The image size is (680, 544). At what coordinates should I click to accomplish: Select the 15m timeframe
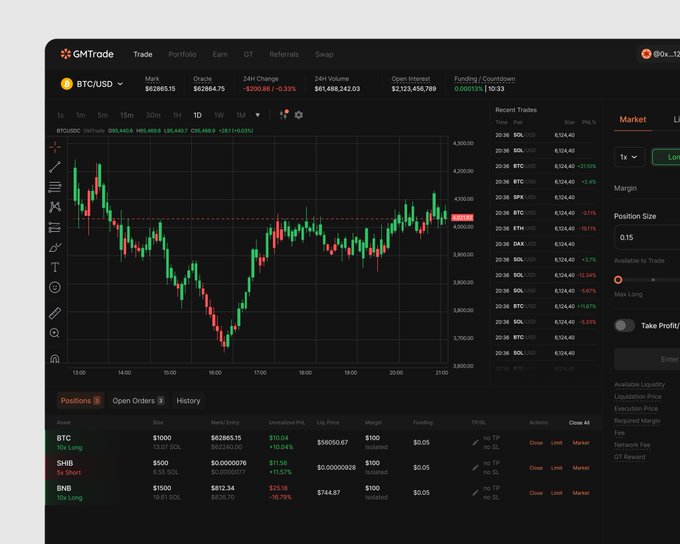coord(127,115)
